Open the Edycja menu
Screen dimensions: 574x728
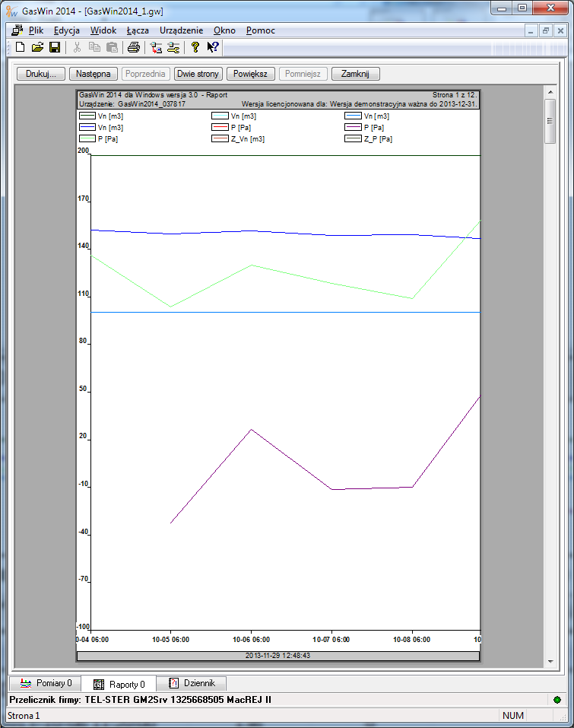(x=67, y=30)
